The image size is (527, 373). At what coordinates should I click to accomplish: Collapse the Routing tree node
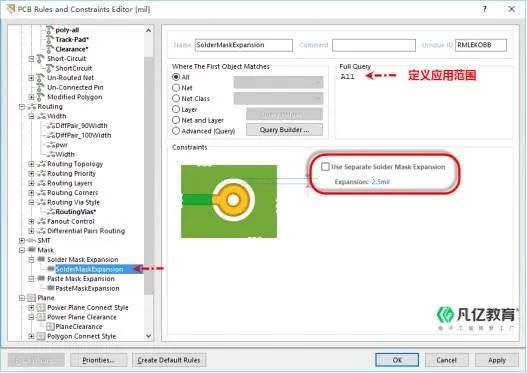click(22, 107)
